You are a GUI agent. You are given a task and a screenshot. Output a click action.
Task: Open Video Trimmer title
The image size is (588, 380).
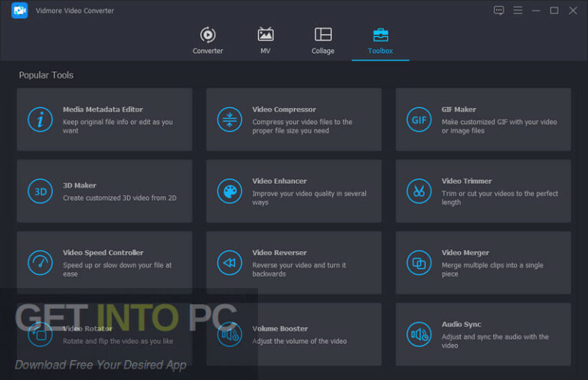466,181
